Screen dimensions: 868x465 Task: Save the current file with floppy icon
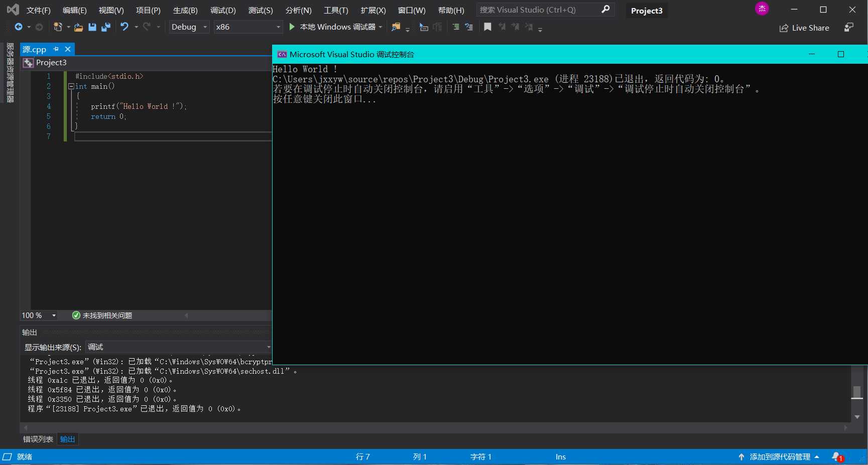92,27
